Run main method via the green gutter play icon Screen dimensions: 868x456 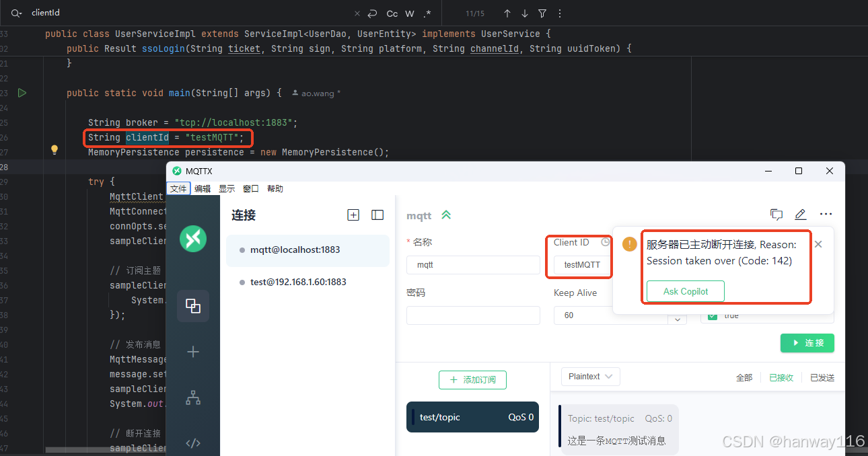pos(22,93)
